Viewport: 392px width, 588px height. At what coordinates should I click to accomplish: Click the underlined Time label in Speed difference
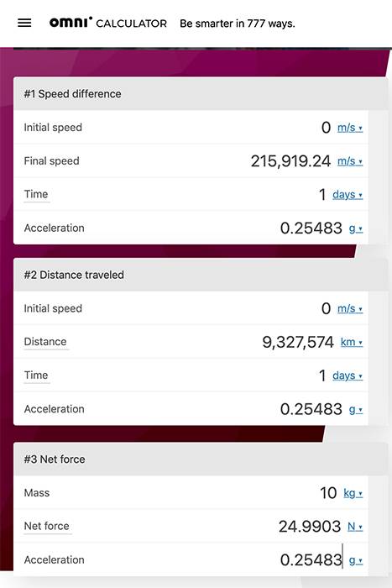click(36, 194)
